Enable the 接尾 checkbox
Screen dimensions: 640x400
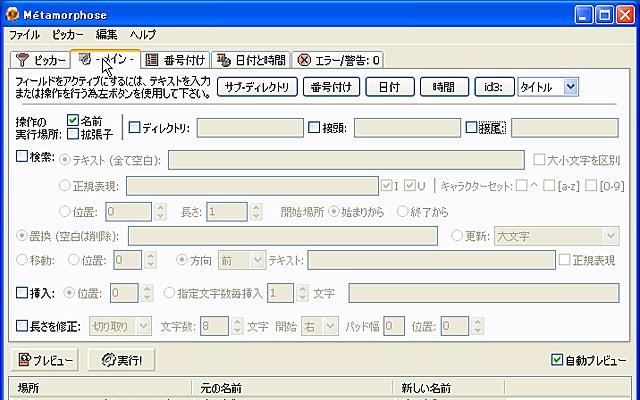(471, 127)
